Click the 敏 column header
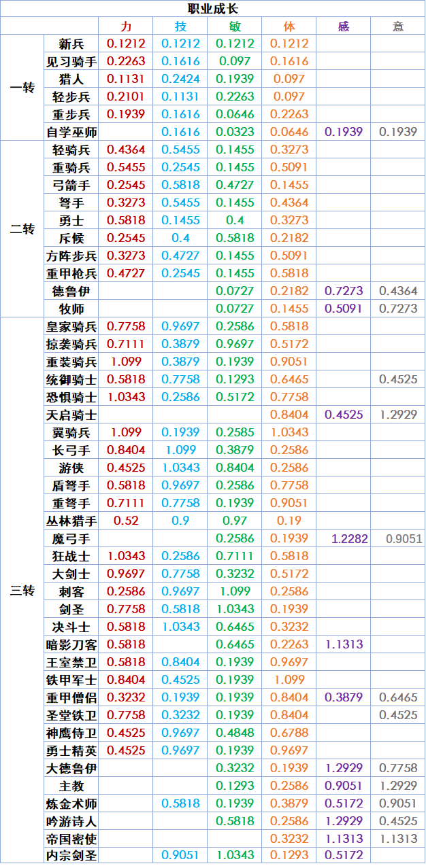Screen dimensions: 426x868 point(235,27)
